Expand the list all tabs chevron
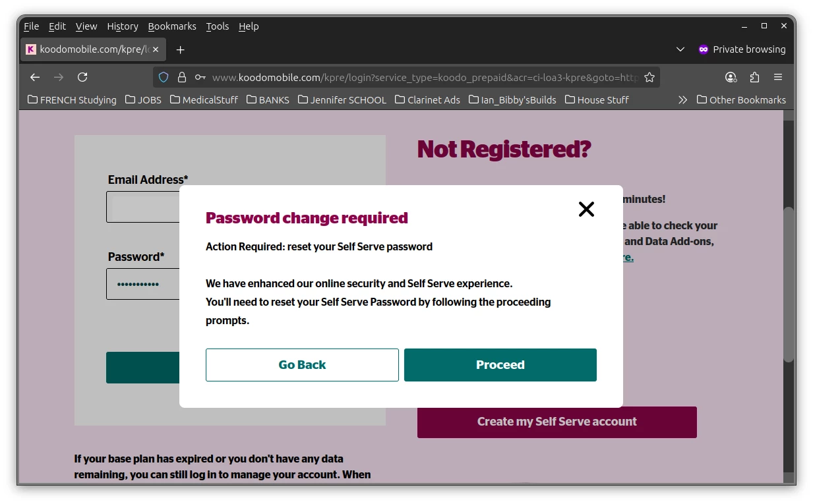Viewport: 813px width, 504px height. coord(680,49)
